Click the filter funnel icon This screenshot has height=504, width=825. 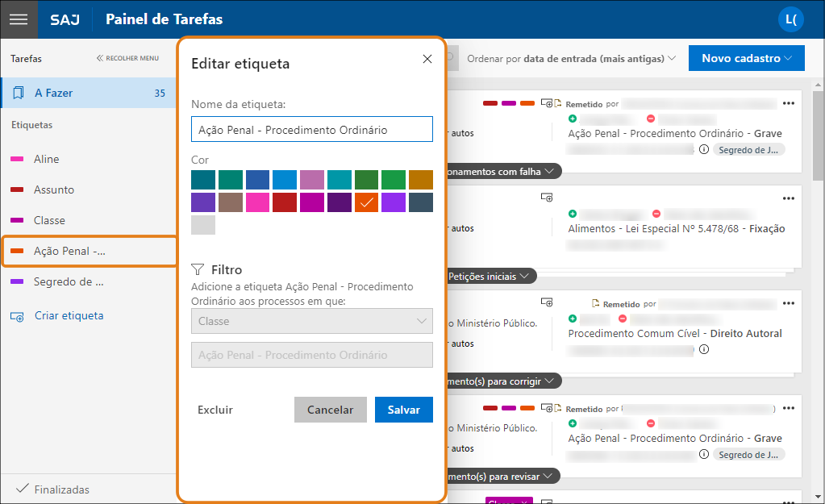click(198, 269)
